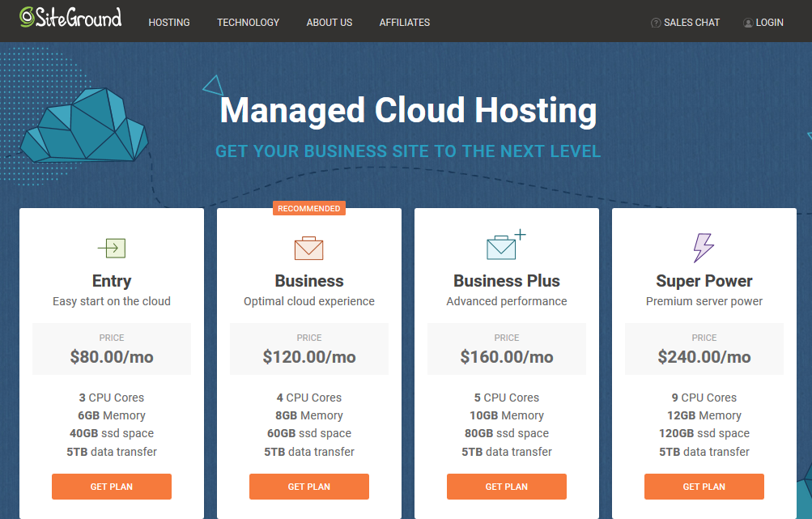Click '5TB data transfer' in Entry plan
This screenshot has height=519, width=812.
[x=112, y=452]
